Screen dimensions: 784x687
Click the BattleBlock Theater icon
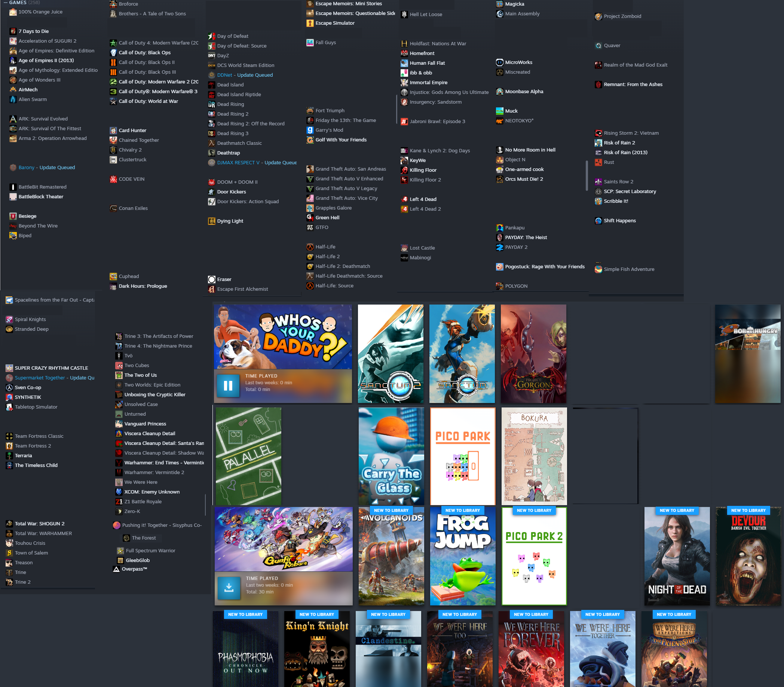coord(13,197)
